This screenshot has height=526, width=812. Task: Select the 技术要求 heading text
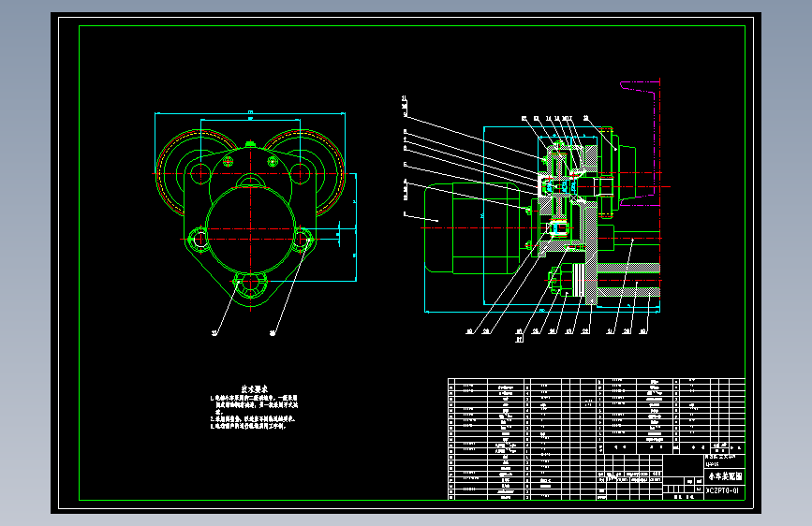pyautogui.click(x=254, y=388)
